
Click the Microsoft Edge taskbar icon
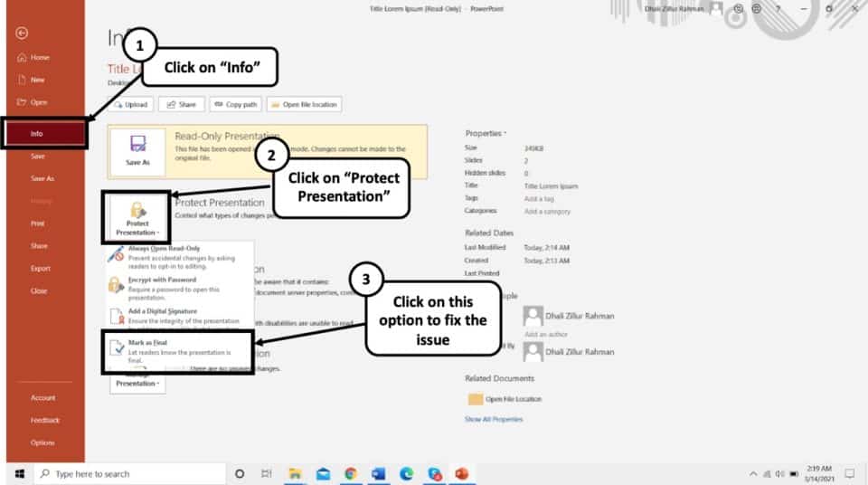tap(406, 474)
